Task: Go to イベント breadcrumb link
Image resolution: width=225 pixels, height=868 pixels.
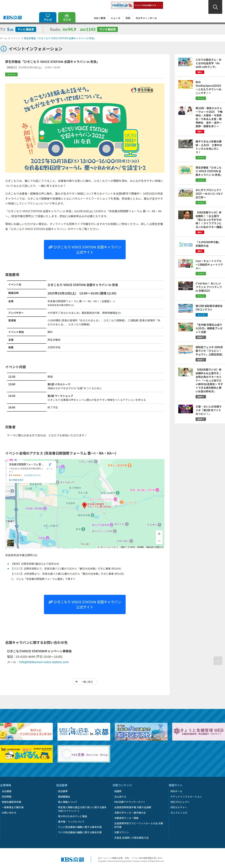Action: point(15,38)
